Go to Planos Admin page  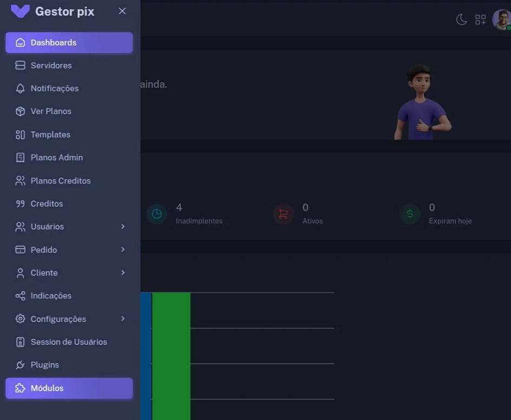[56, 157]
